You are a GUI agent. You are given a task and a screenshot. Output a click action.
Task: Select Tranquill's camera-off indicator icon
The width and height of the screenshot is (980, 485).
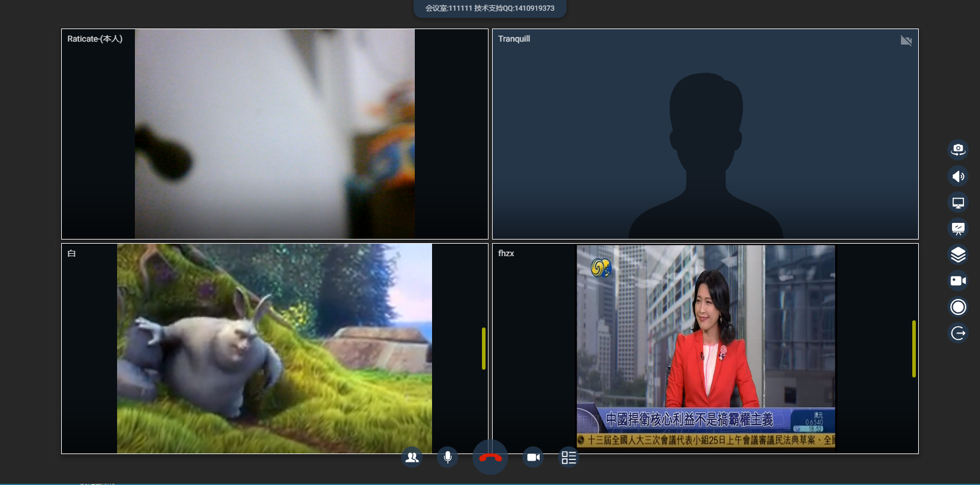(x=906, y=40)
